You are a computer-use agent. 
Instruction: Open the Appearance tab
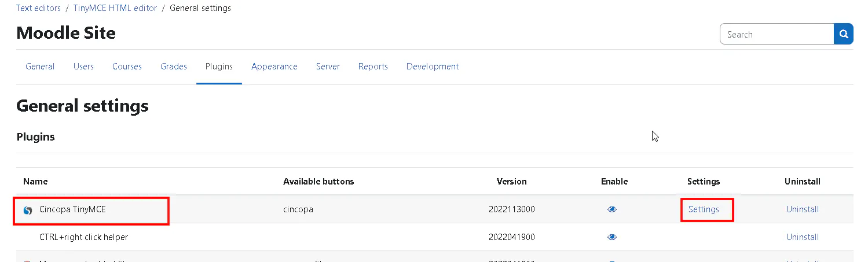click(274, 67)
